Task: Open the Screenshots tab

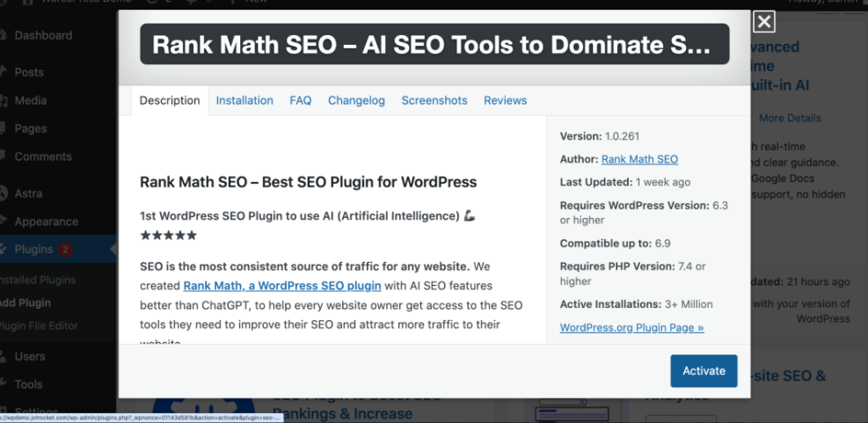Action: 434,101
